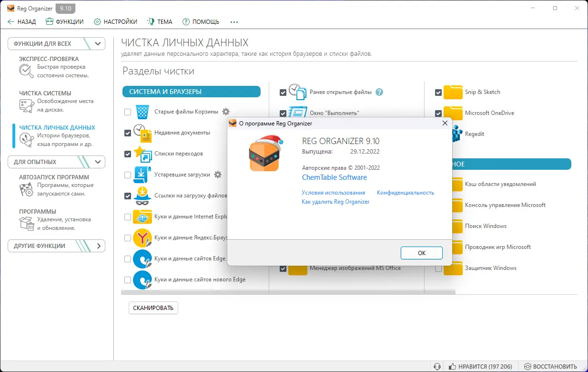
Task: Click OK in the About dialog
Action: pyautogui.click(x=422, y=253)
